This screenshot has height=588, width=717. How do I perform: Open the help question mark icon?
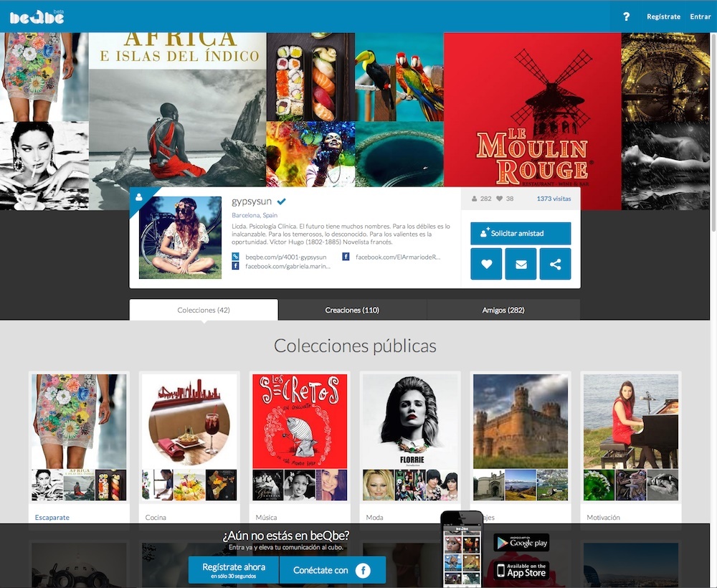tap(626, 16)
